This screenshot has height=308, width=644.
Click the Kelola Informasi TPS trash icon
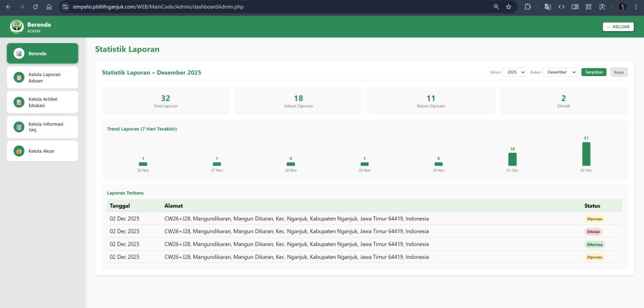coord(19,127)
